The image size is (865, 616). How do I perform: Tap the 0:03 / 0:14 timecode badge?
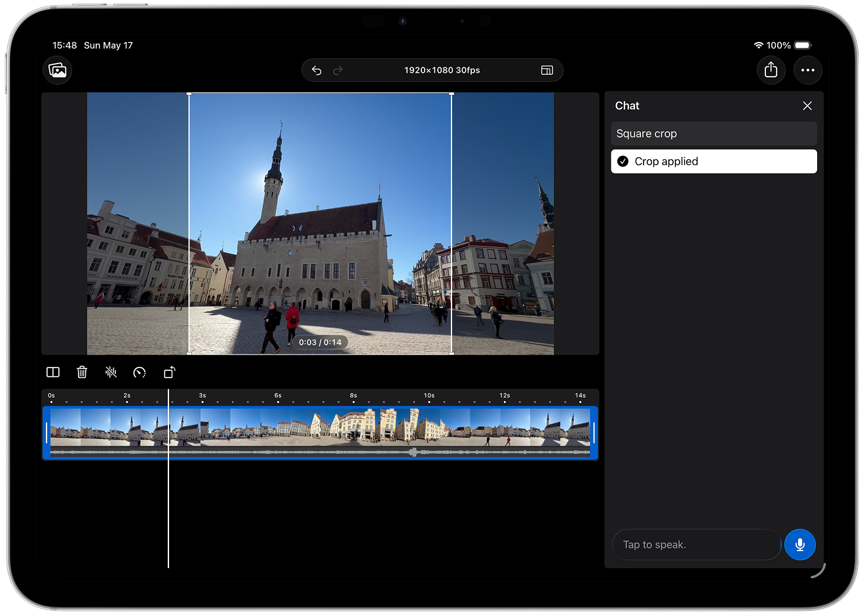(320, 342)
